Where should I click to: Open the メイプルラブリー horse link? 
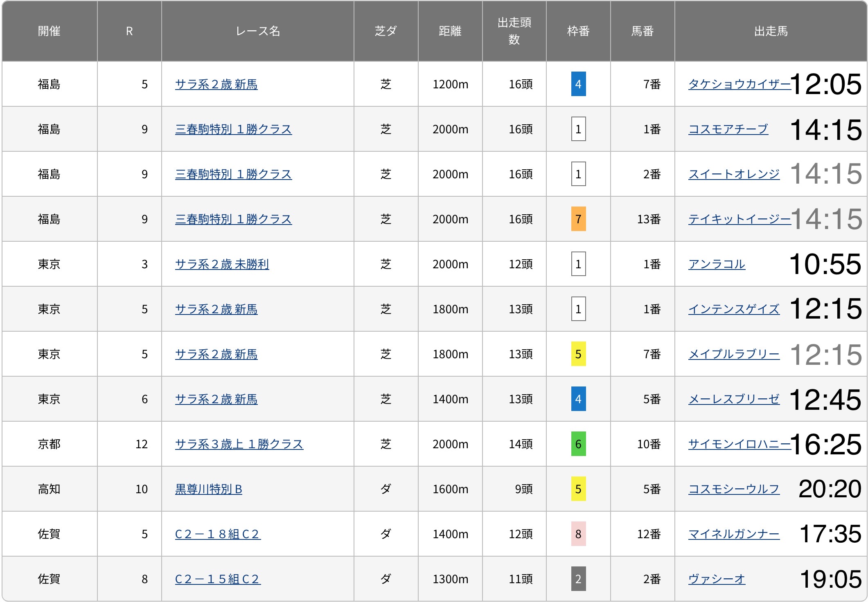[734, 354]
